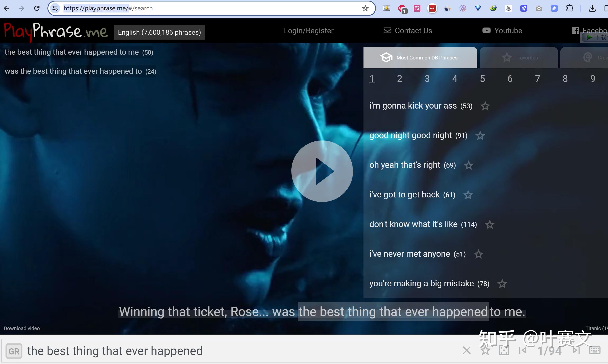The width and height of the screenshot is (608, 364).
Task: Select phrase "good night good night"
Action: pyautogui.click(x=418, y=135)
